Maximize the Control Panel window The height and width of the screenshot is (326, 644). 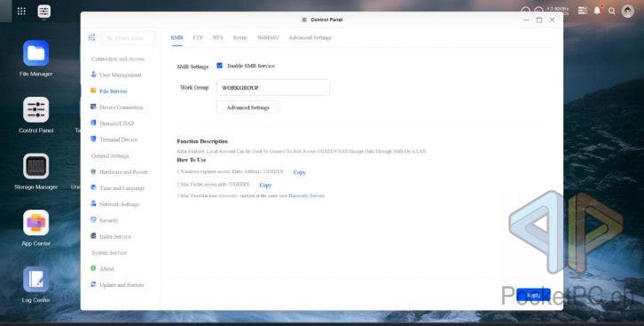[x=539, y=20]
